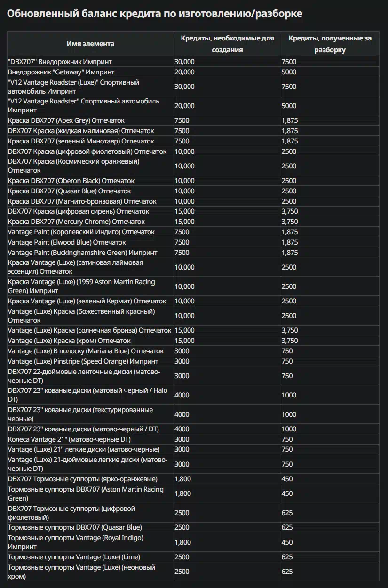The image size is (388, 588).
Task: Click Краска DBX707 (Oberon Black) Отпечаток row
Action: (x=194, y=181)
